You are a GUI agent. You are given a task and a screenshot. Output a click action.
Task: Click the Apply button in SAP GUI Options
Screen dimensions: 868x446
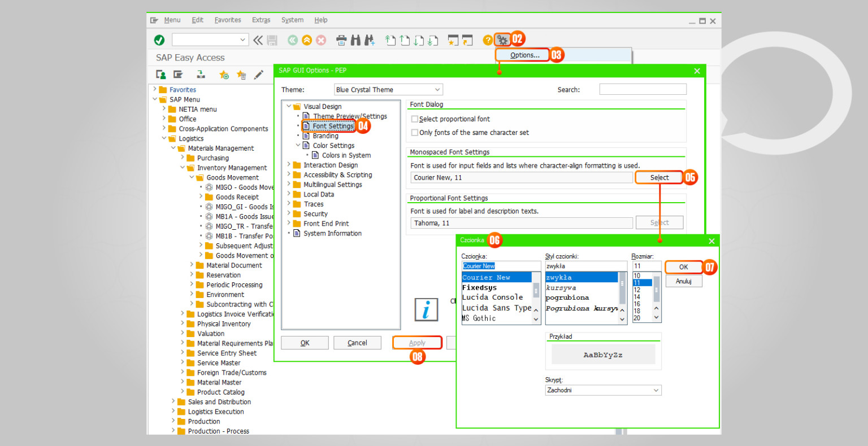tap(416, 342)
